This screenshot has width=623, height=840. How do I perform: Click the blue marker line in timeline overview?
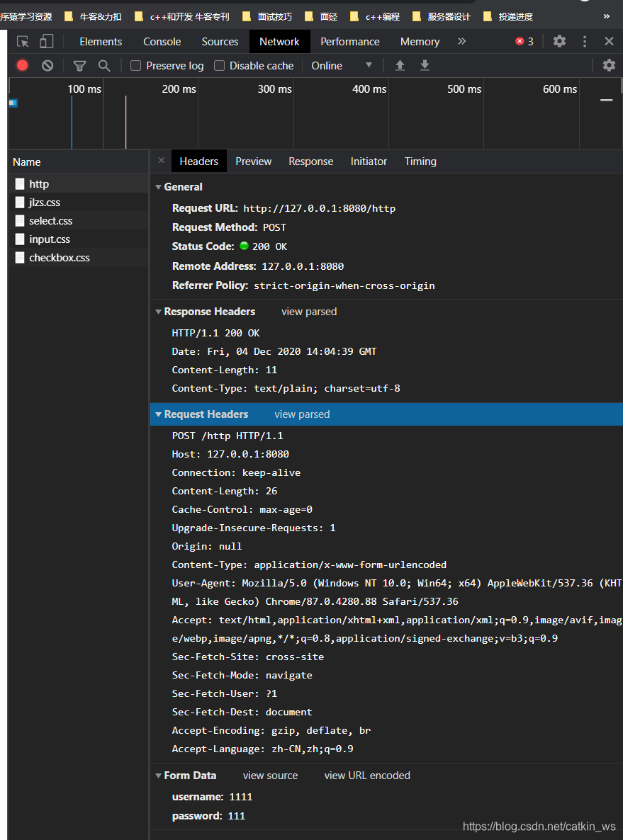point(72,122)
